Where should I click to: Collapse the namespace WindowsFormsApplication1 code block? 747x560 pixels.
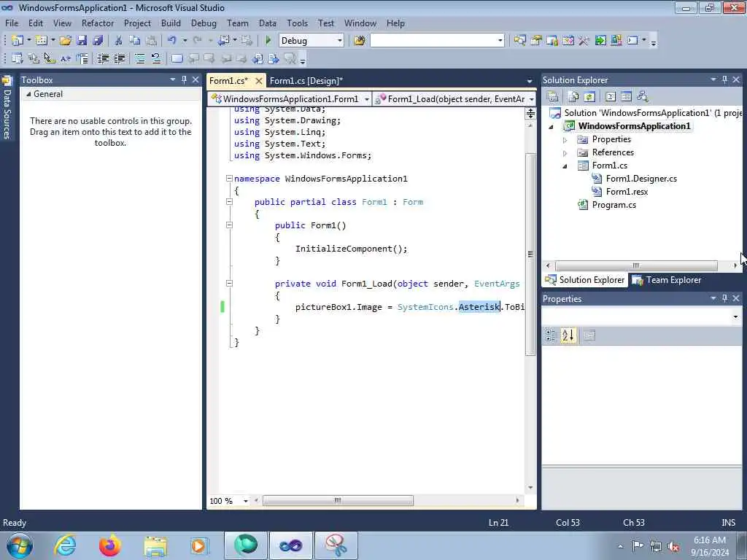click(229, 179)
